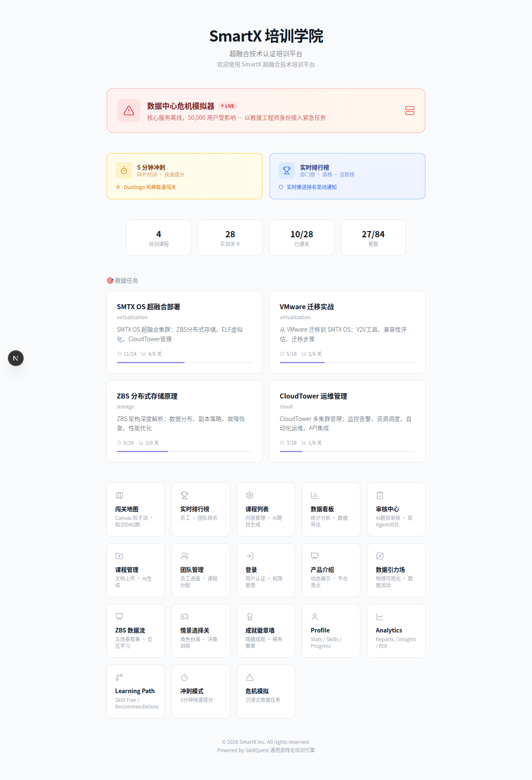Click the stopwatch icon in 5 分钟冲刺 card

[x=124, y=171]
